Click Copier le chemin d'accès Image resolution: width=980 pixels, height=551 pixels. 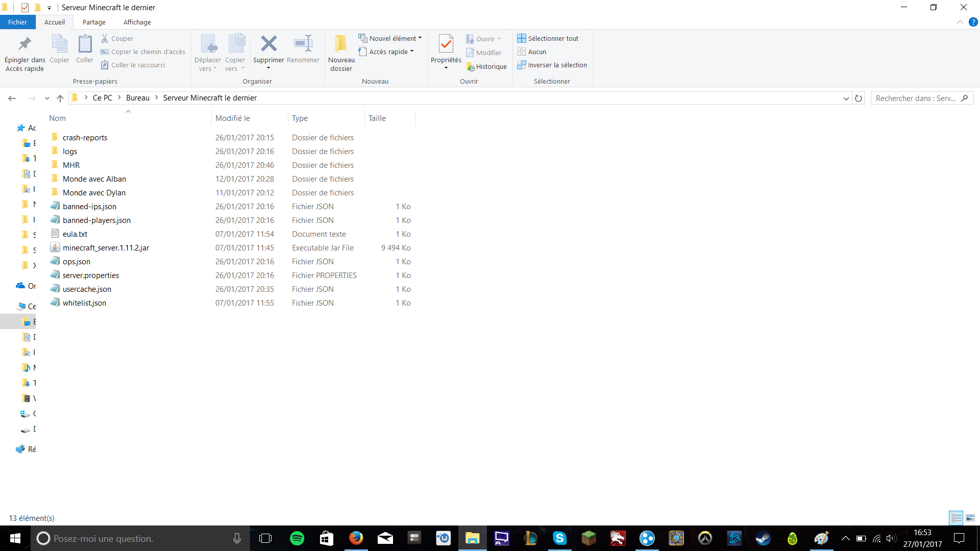click(143, 52)
